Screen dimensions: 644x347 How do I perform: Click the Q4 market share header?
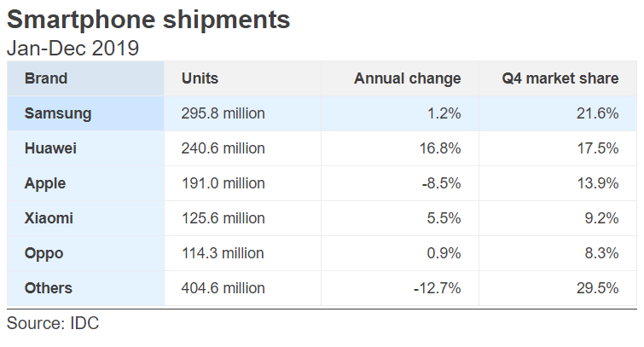coord(560,78)
